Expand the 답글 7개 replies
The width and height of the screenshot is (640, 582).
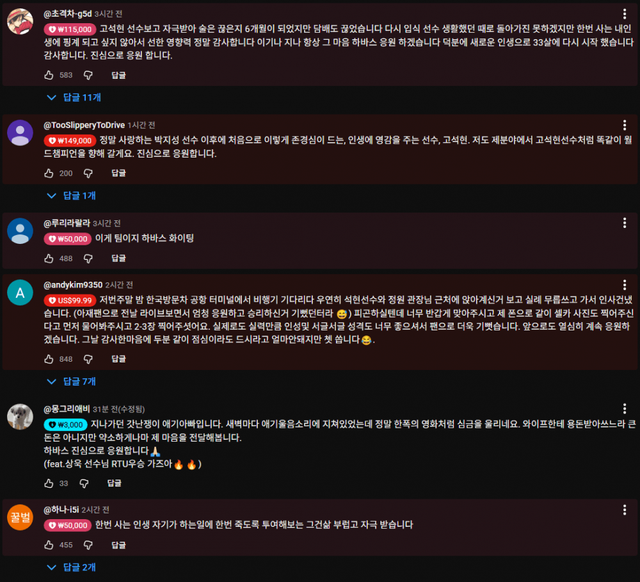[x=71, y=381]
